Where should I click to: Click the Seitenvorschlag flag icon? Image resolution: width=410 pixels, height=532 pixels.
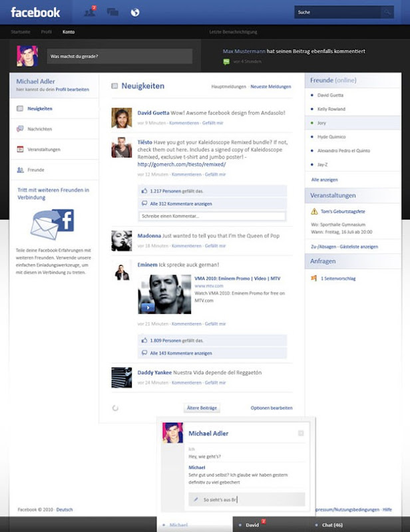point(314,278)
